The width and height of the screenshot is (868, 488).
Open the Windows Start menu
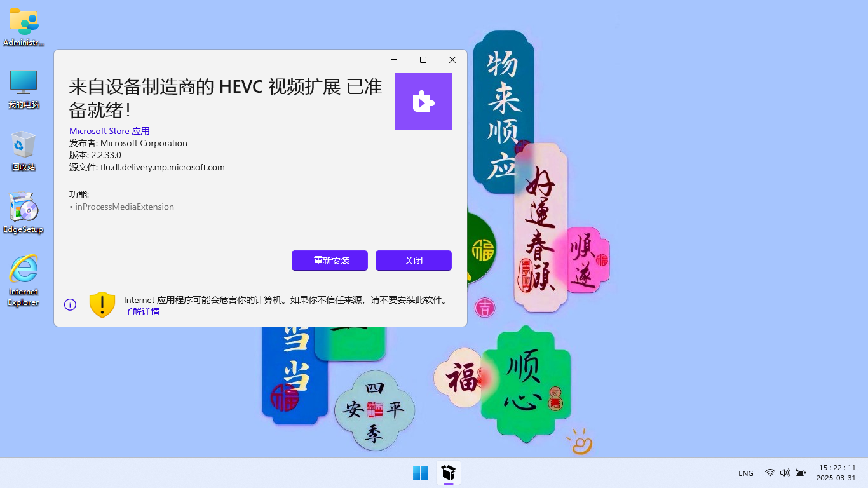pos(421,473)
